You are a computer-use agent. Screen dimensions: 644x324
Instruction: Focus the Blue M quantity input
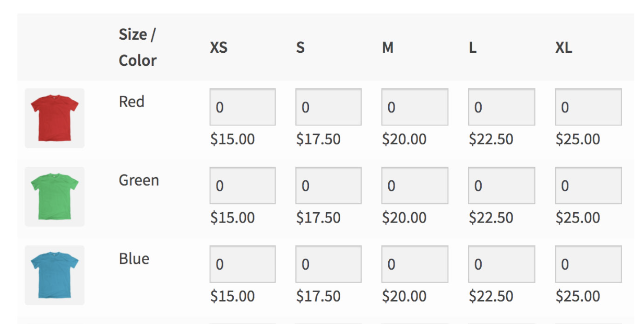point(414,264)
